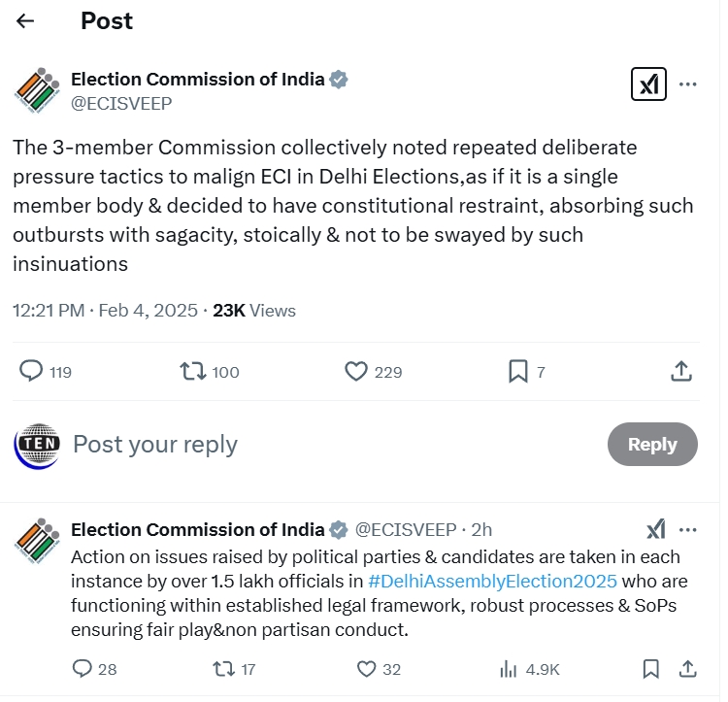Bookmark the second ECI post
The width and height of the screenshot is (728, 702).
[x=651, y=668]
